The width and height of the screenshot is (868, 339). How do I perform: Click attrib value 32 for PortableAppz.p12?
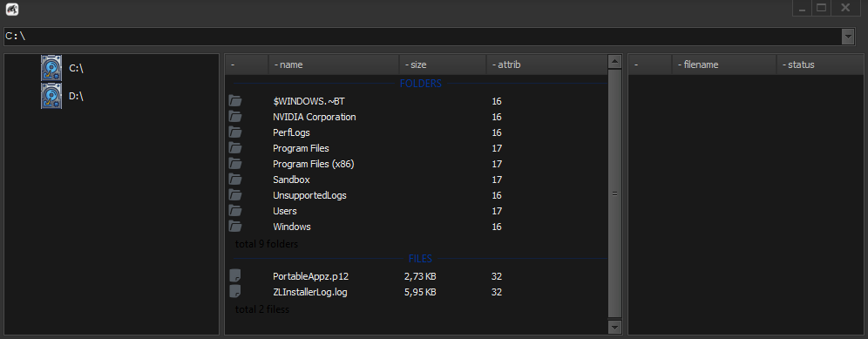[497, 276]
